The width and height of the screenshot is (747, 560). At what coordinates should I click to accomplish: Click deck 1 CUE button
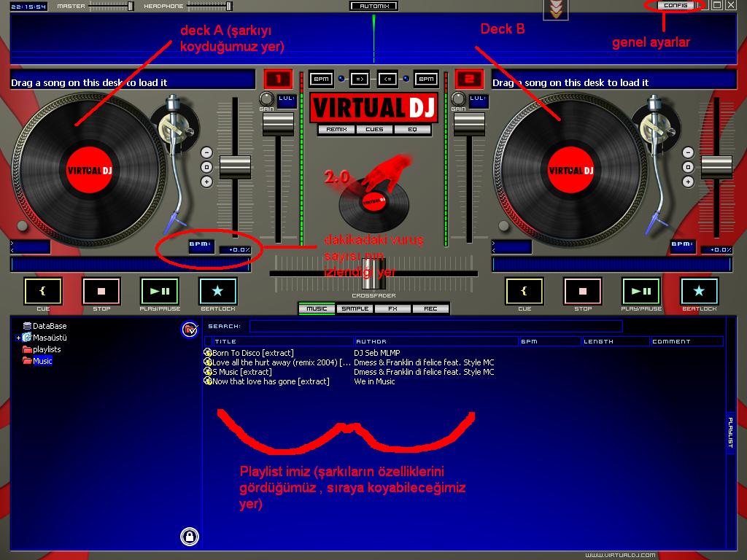(43, 291)
